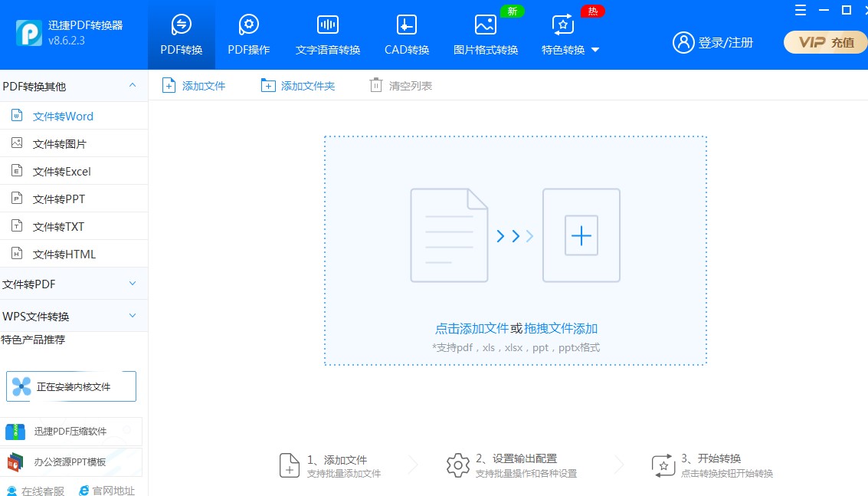Click the 官网地址 icon at the bottom
The height and width of the screenshot is (496, 868).
(84, 490)
